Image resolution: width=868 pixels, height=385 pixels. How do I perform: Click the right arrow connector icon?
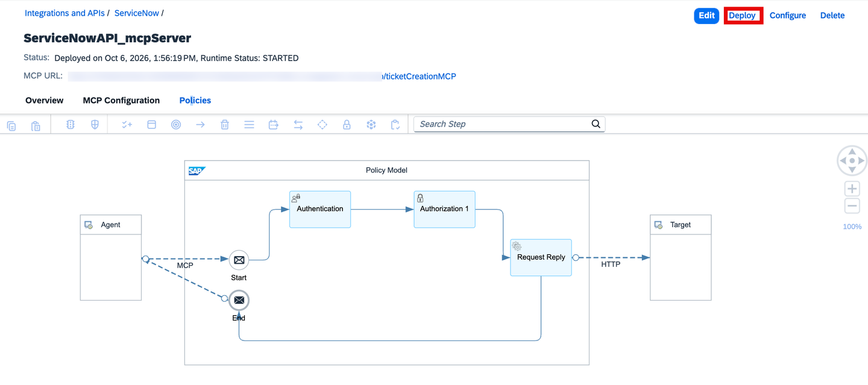[200, 124]
